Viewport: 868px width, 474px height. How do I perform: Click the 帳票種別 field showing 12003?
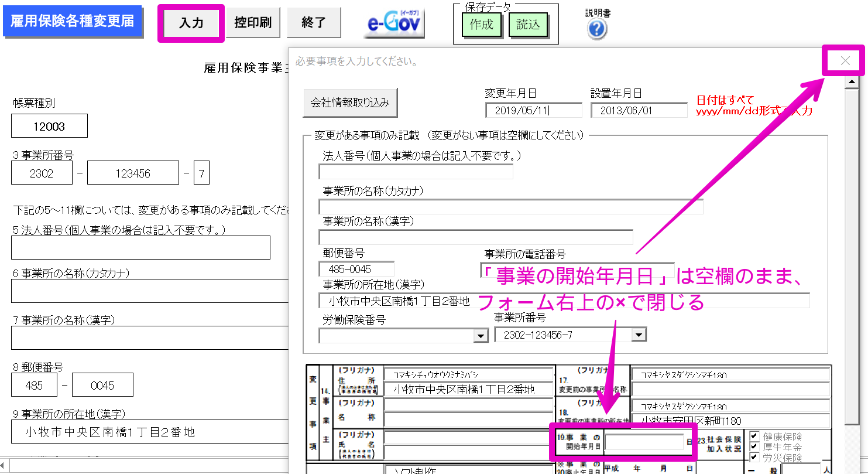49,126
